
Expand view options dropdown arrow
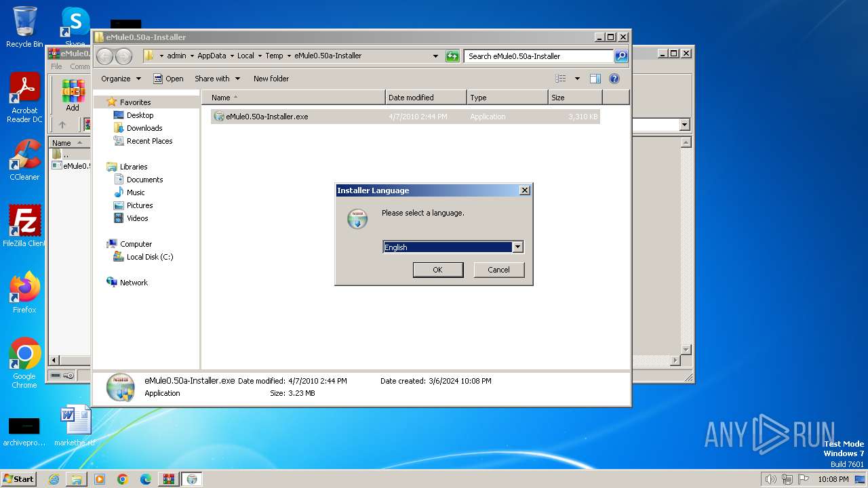[x=577, y=79]
